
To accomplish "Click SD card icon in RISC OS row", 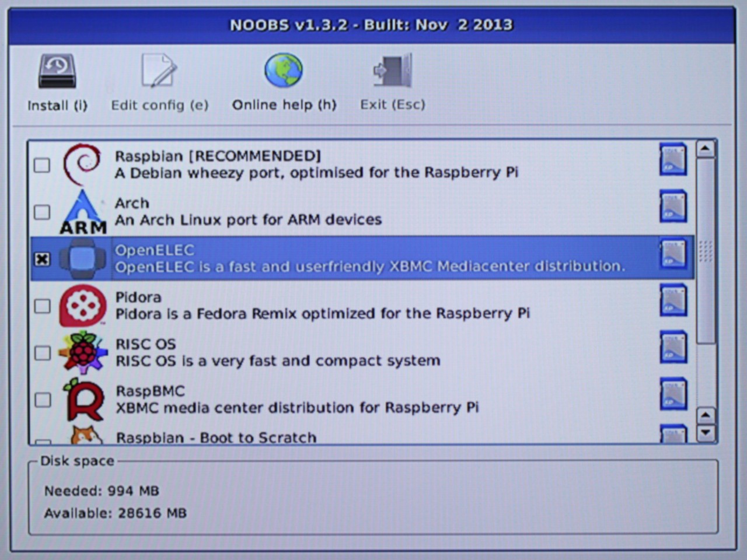I will pyautogui.click(x=673, y=347).
